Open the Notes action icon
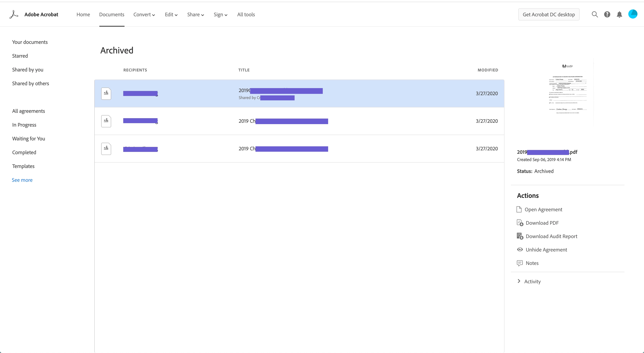 [x=520, y=263]
